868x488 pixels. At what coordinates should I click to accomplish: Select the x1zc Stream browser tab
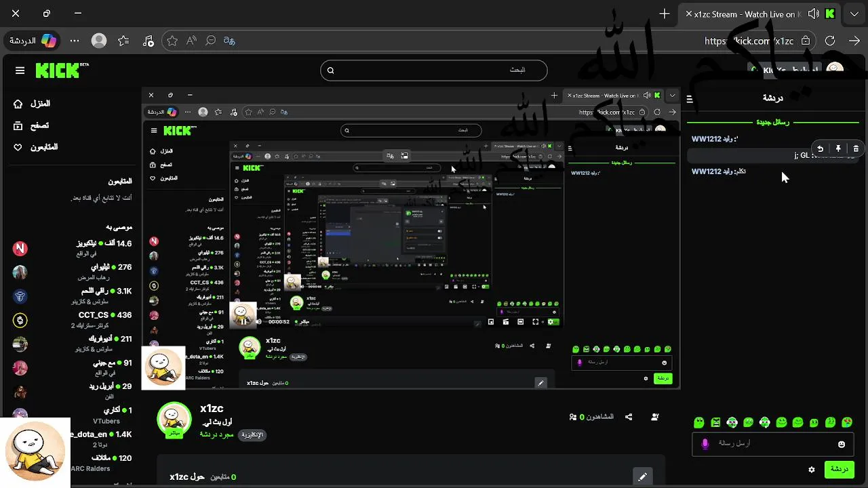pyautogui.click(x=760, y=14)
